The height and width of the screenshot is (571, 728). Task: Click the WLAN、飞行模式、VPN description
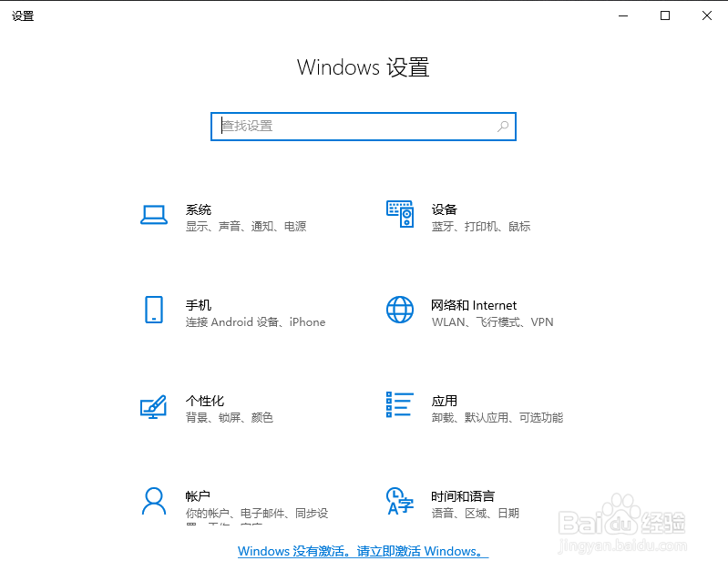click(x=492, y=322)
